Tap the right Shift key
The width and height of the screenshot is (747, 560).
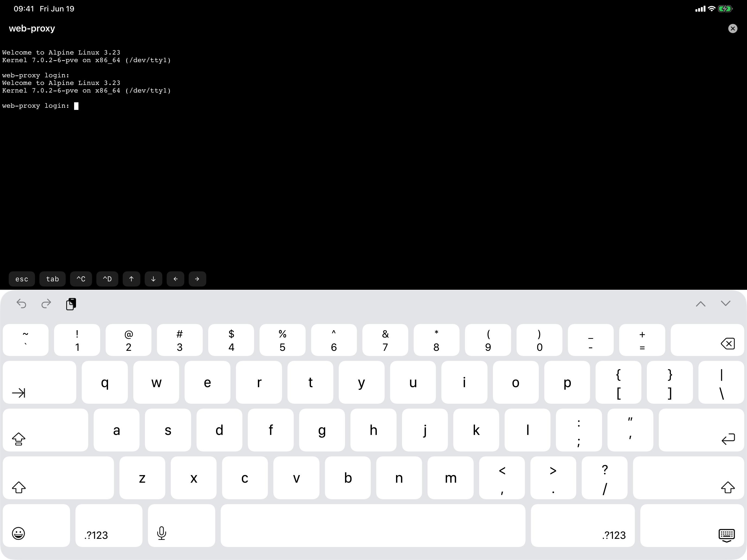tap(688, 478)
